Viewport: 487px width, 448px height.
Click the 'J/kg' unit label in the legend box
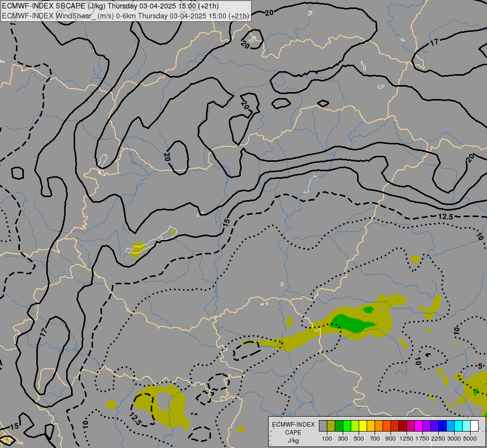click(293, 441)
